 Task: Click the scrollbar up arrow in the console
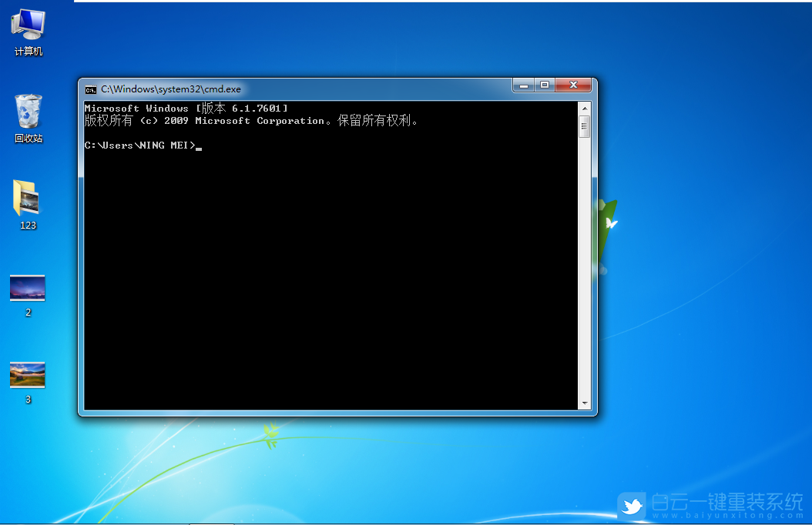pyautogui.click(x=585, y=107)
